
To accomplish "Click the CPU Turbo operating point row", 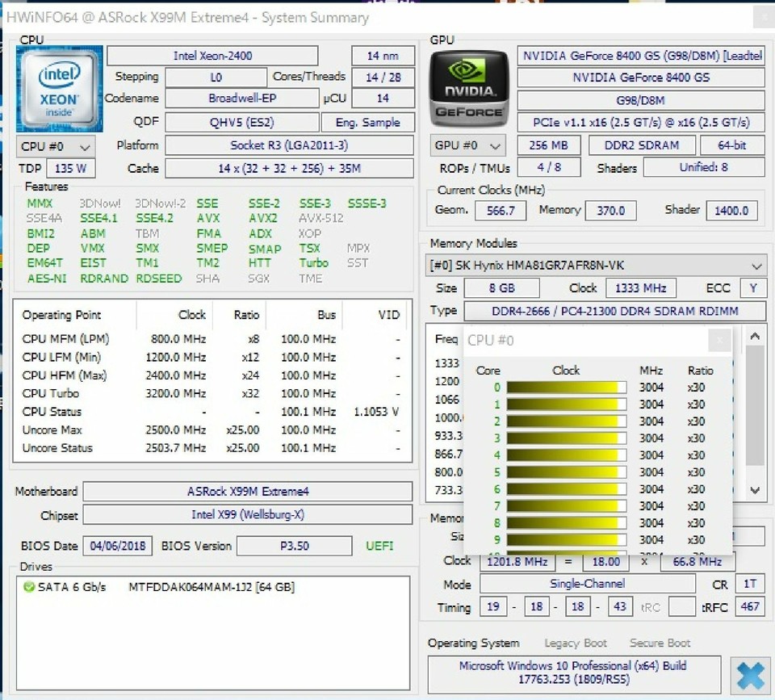I will tap(211, 393).
